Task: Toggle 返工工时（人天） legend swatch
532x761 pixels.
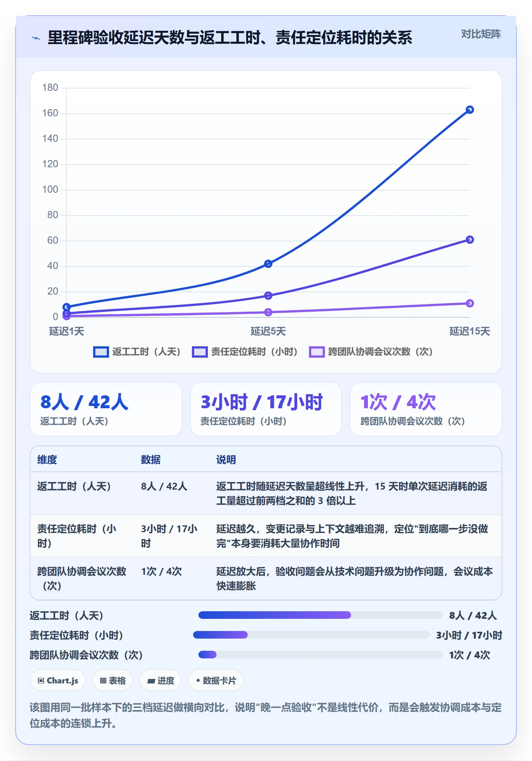Action: click(x=101, y=352)
